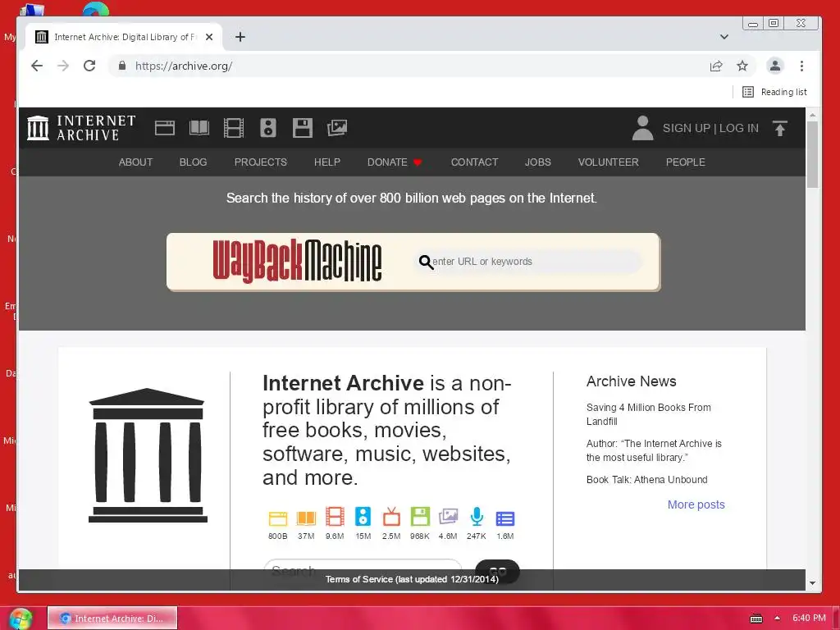Open the PEOPLE menu item
This screenshot has height=630, width=840.
[685, 162]
